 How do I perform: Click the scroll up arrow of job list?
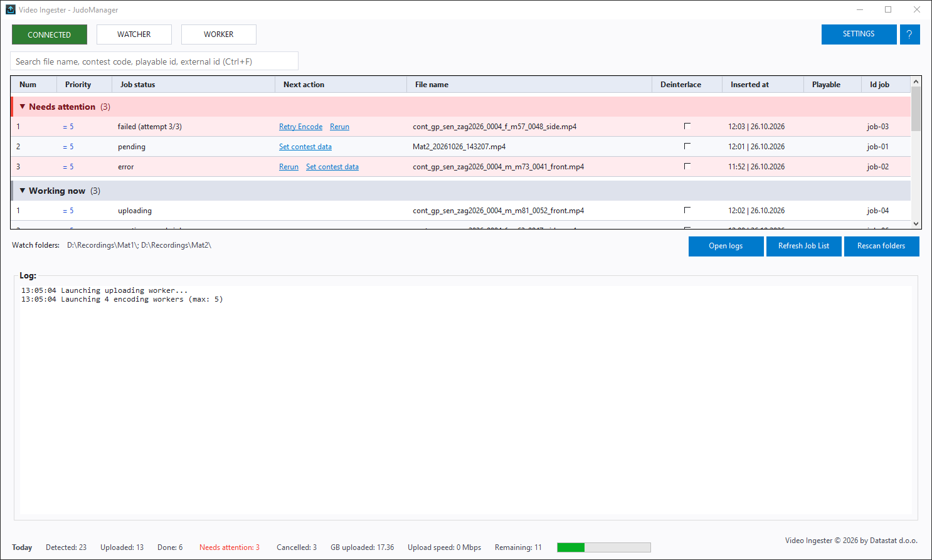tap(916, 82)
